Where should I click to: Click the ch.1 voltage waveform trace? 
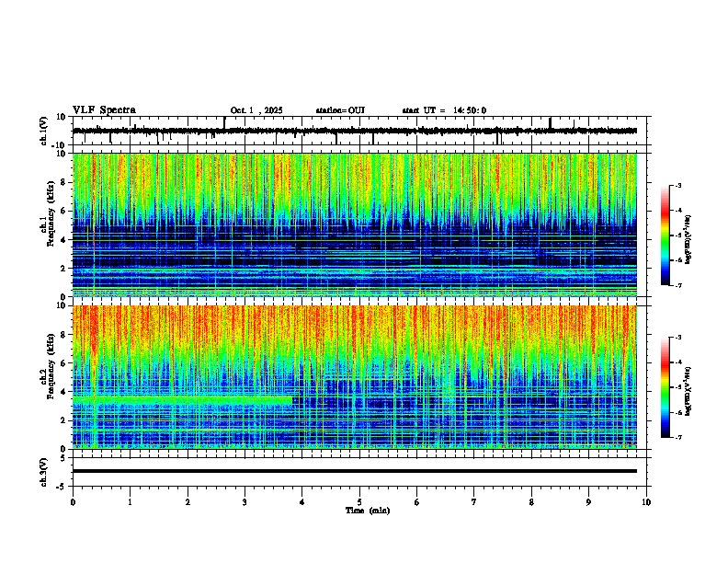click(355, 131)
